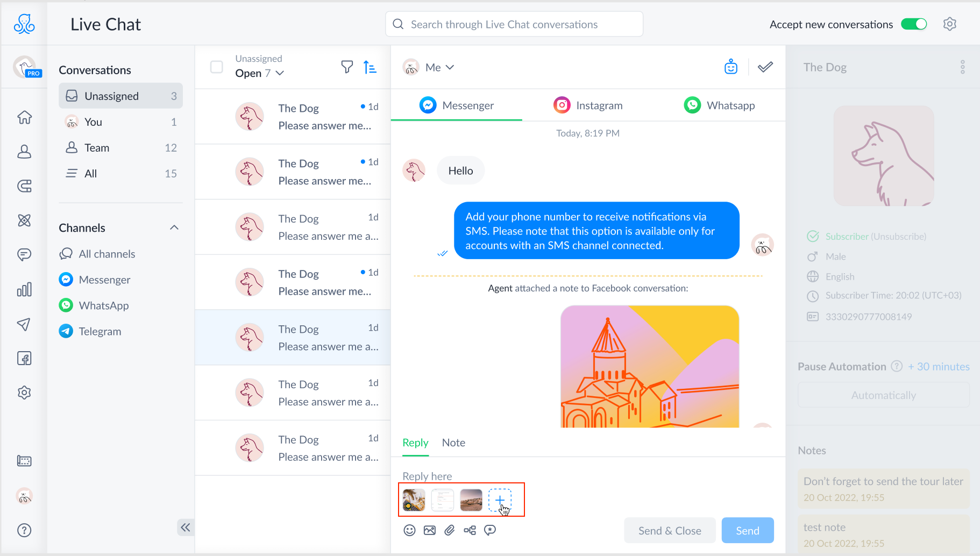Open the analytics bar chart icon
The width and height of the screenshot is (980, 556).
(24, 289)
